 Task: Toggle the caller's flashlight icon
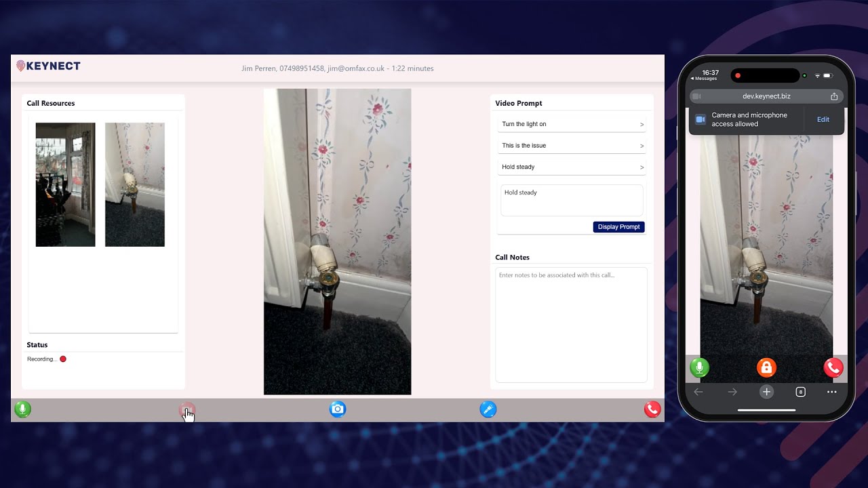pyautogui.click(x=488, y=409)
